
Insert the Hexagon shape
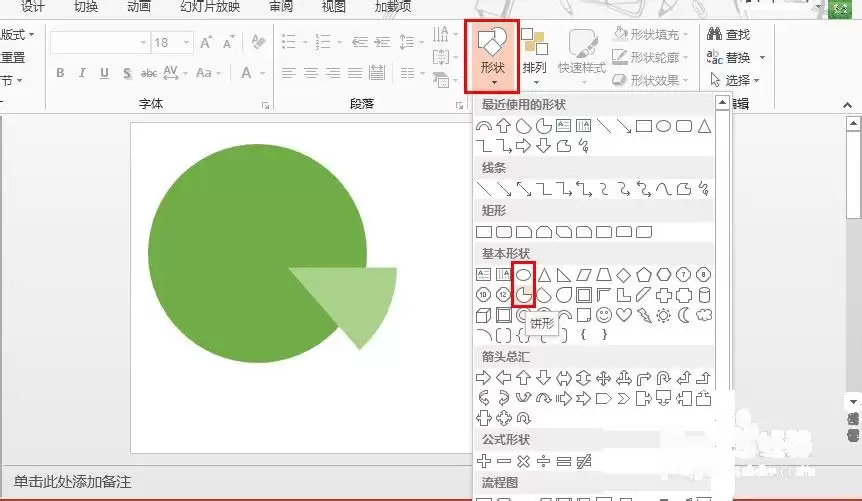coord(664,274)
